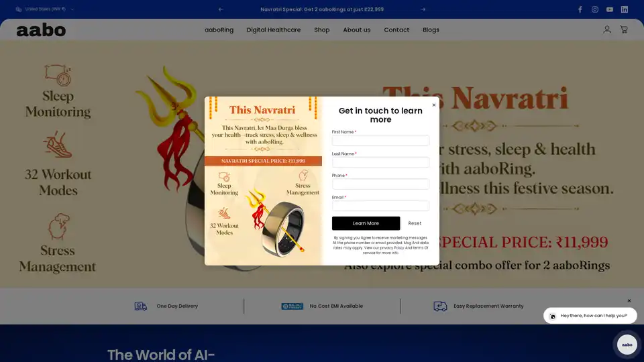This screenshot has height=362, width=644.
Task: Focus the Email input field
Action: (380, 206)
